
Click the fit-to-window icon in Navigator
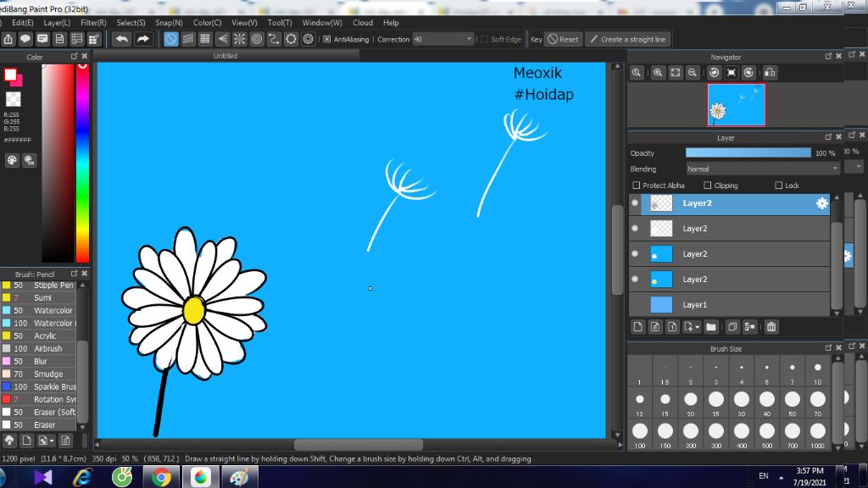point(676,73)
